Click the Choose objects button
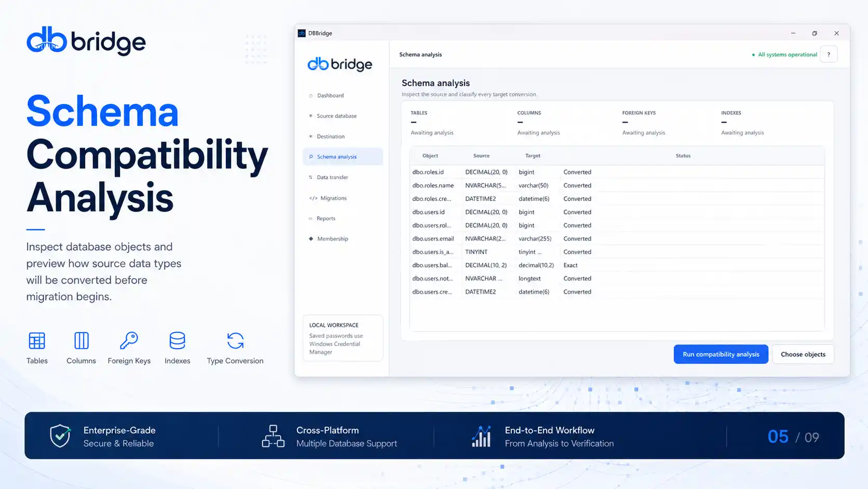The image size is (868, 489). coord(803,354)
